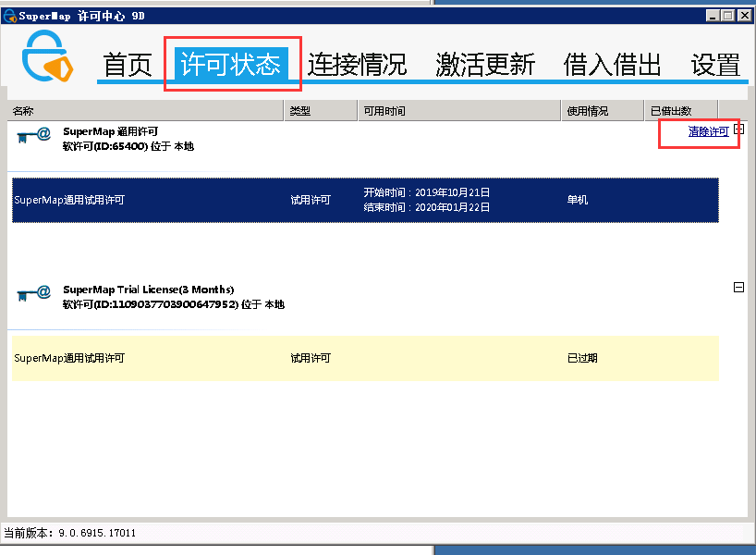Sort by the 名称 column header

point(146,111)
